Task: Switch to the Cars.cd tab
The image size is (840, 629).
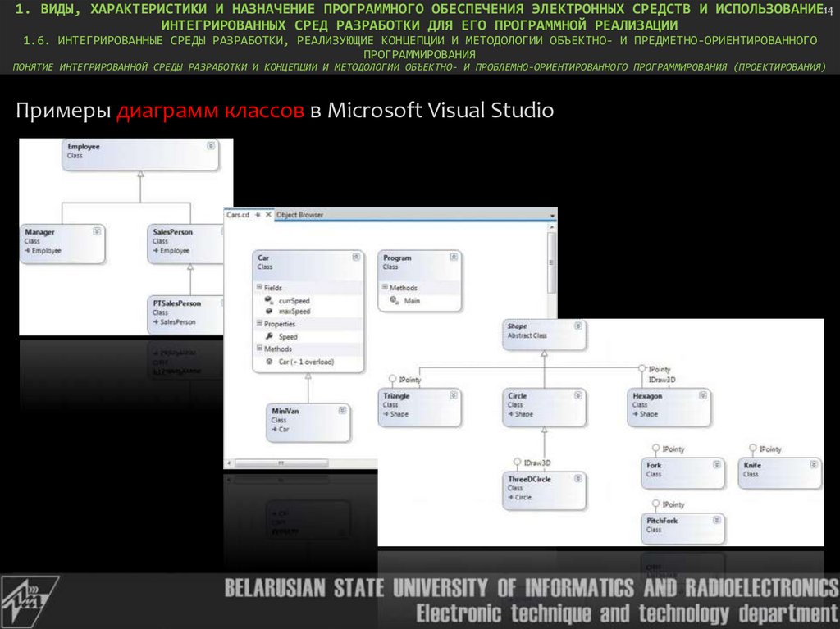Action: 238,214
